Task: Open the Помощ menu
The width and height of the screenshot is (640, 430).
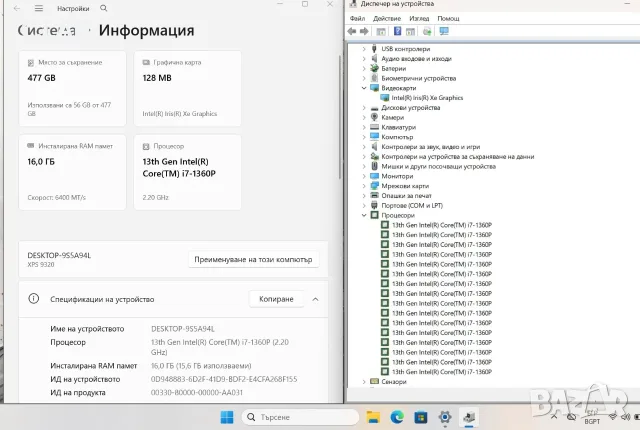Action: point(448,18)
